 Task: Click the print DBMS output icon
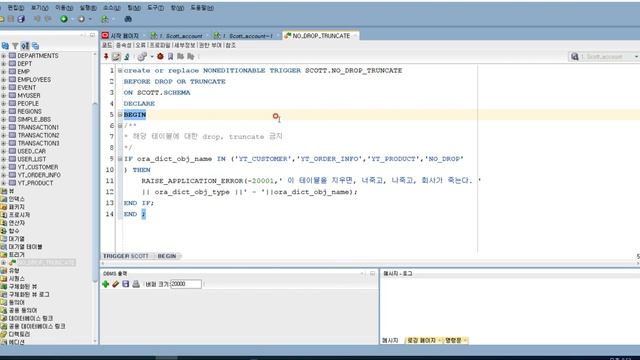(x=136, y=284)
